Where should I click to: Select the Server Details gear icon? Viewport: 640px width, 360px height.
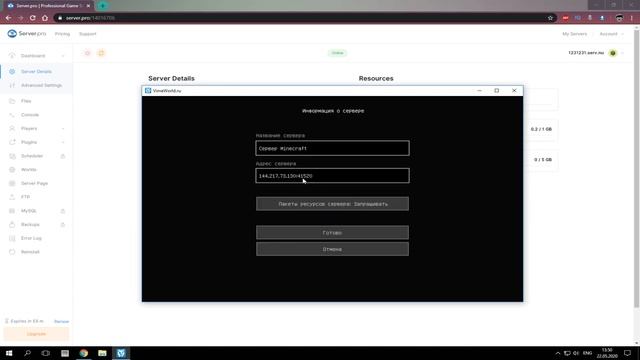coord(12,71)
